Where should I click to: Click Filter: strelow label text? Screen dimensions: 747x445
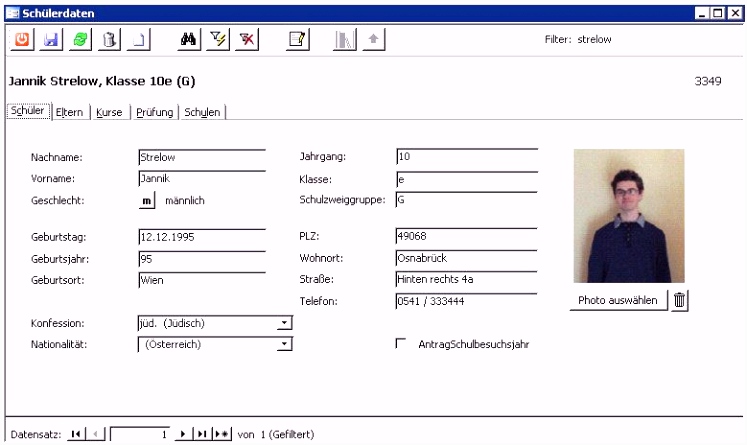point(578,39)
